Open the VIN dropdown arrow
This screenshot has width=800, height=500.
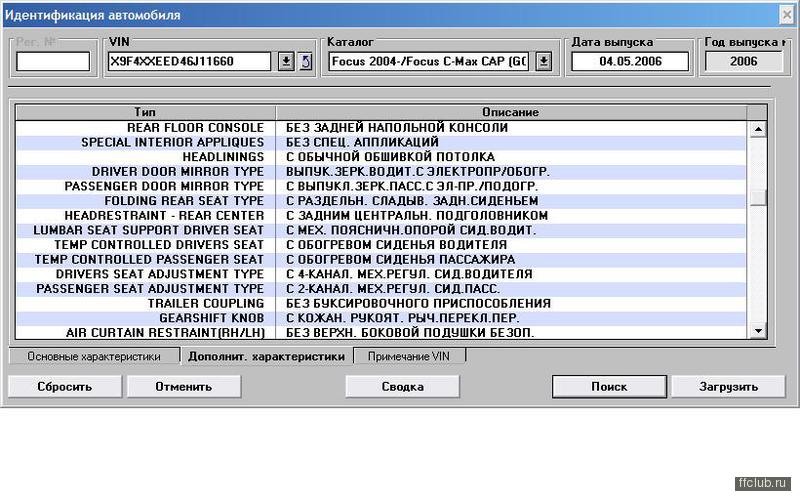286,62
